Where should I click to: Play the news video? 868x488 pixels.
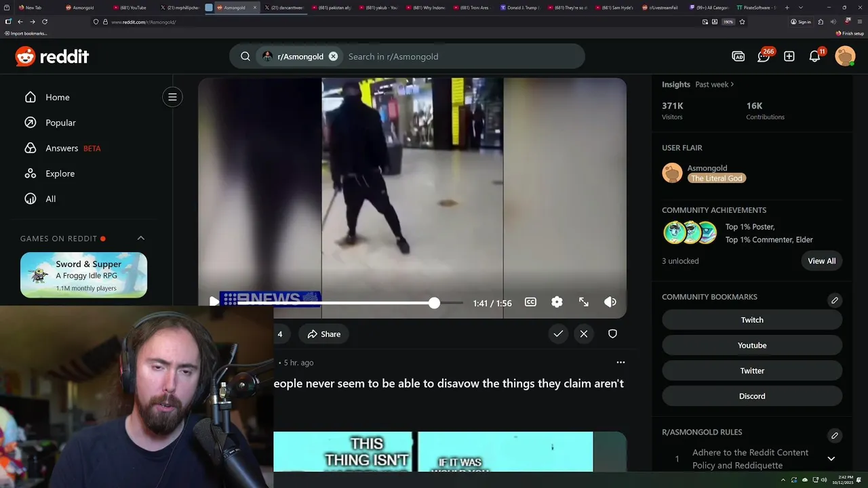[x=214, y=302]
